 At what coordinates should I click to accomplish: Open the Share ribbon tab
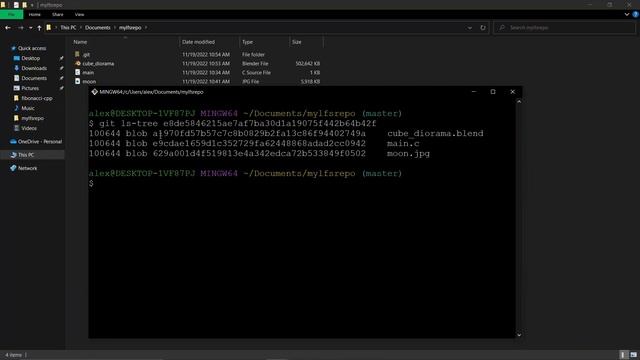tap(58, 14)
